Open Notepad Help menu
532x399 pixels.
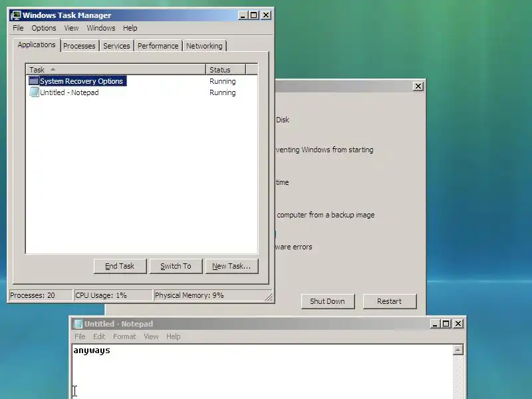point(173,336)
